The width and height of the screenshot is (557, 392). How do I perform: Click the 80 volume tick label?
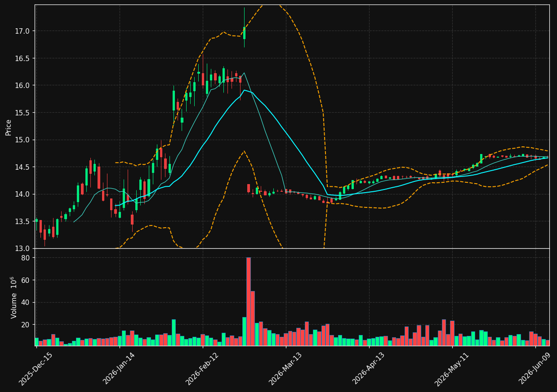click(26, 258)
